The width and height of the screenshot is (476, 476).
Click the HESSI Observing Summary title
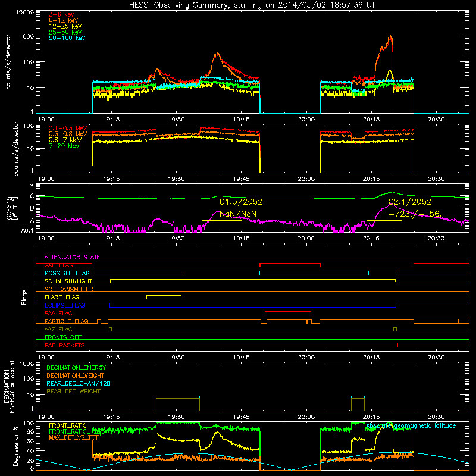pyautogui.click(x=252, y=5)
